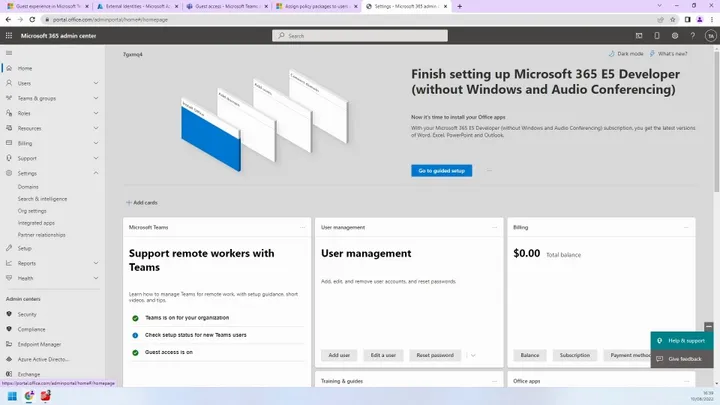Toggle Dark mode
The height and width of the screenshot is (405, 720).
click(626, 54)
